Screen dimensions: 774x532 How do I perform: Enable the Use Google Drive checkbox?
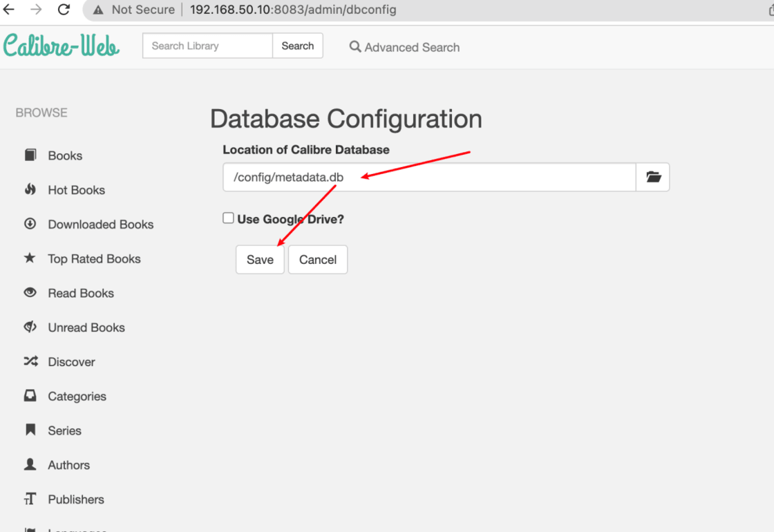click(228, 218)
